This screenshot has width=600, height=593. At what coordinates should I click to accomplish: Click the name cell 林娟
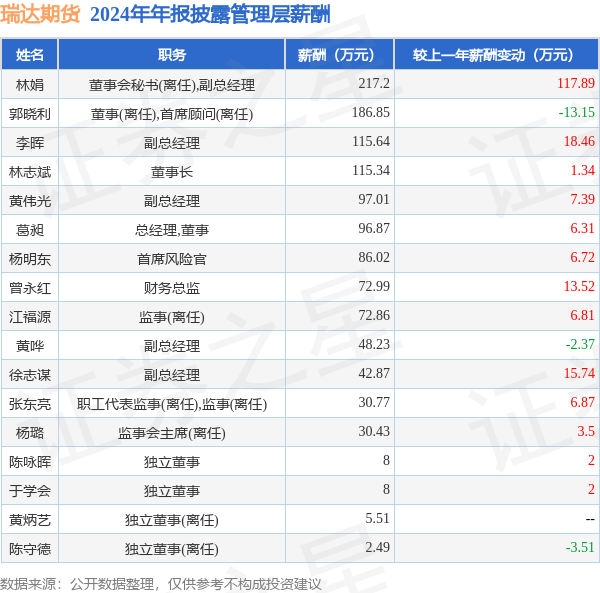point(30,85)
